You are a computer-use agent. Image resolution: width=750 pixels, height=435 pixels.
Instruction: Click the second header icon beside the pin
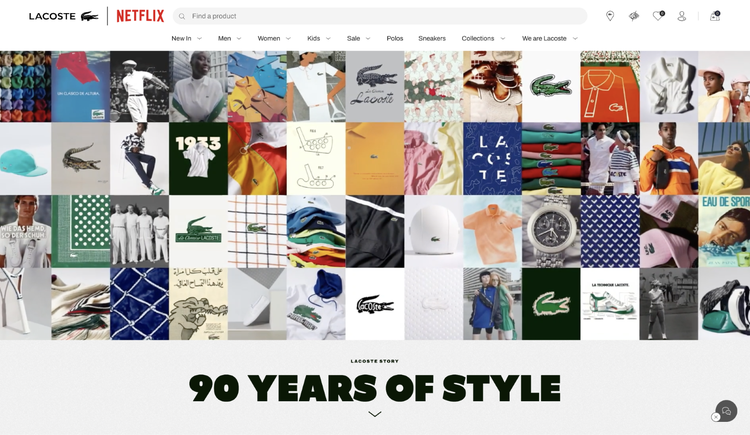click(634, 16)
